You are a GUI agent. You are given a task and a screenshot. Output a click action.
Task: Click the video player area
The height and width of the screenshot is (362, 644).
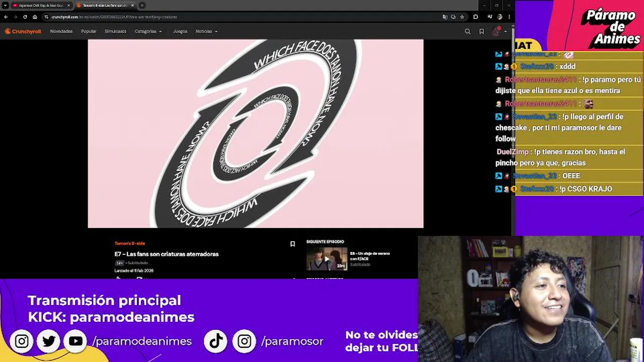pyautogui.click(x=256, y=134)
